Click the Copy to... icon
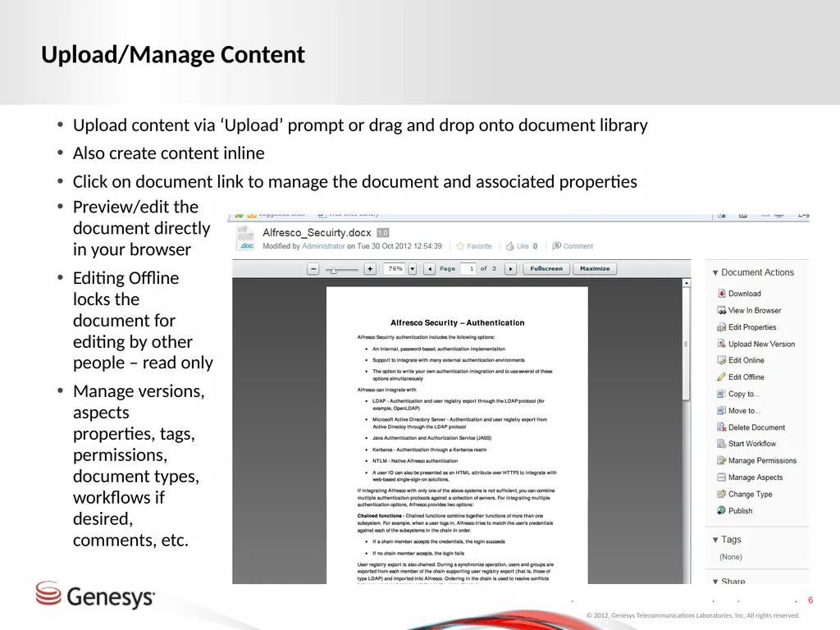This screenshot has height=630, width=840. pyautogui.click(x=721, y=394)
